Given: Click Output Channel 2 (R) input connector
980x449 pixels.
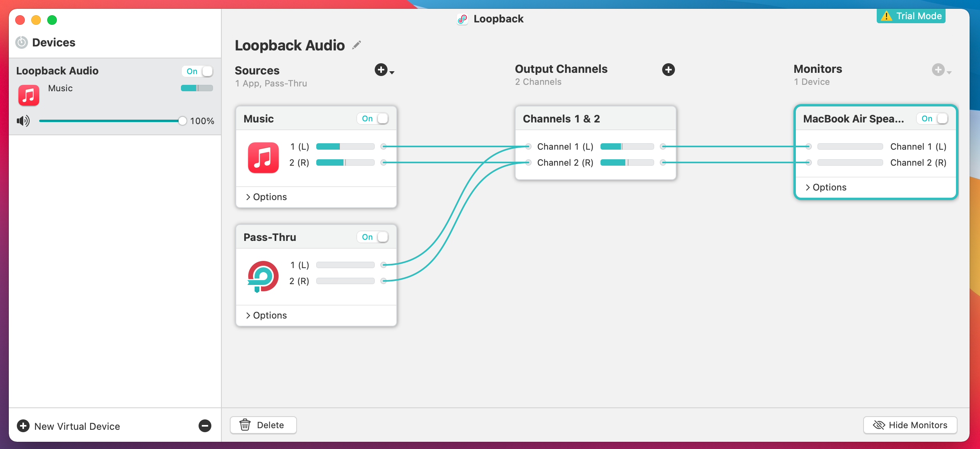Looking at the screenshot, I should coord(528,162).
